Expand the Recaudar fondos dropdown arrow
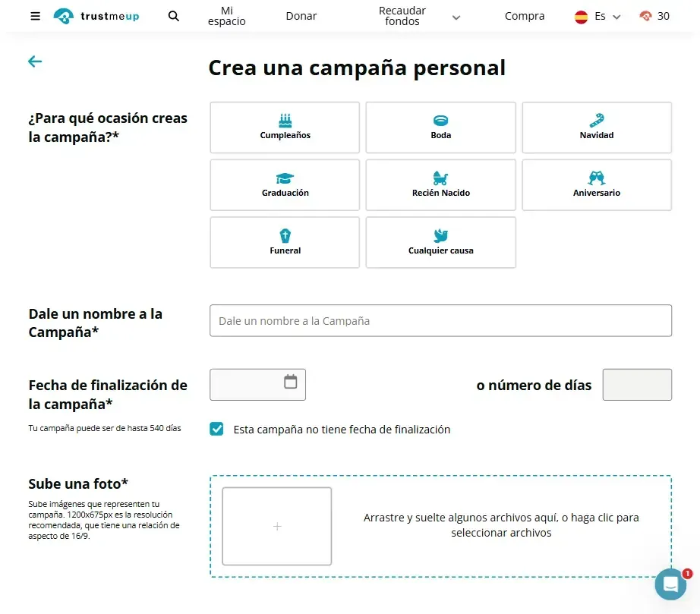700x614 pixels. (456, 17)
